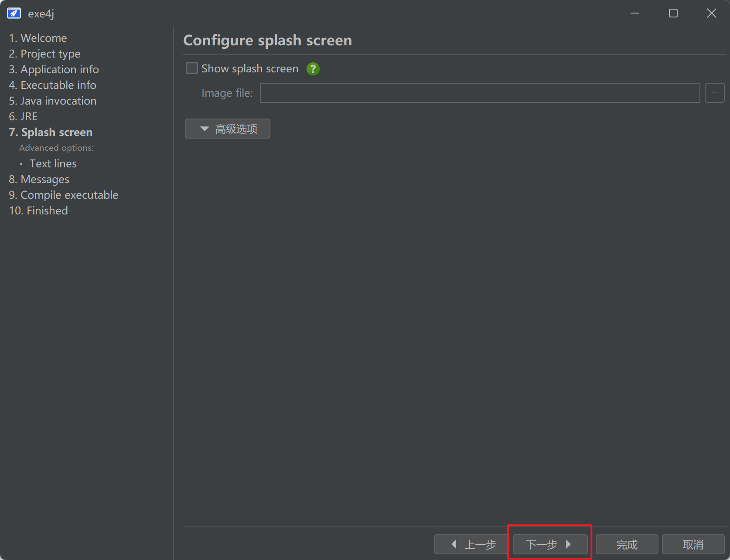
Task: Jump to the 10. Finished step
Action: (x=38, y=210)
